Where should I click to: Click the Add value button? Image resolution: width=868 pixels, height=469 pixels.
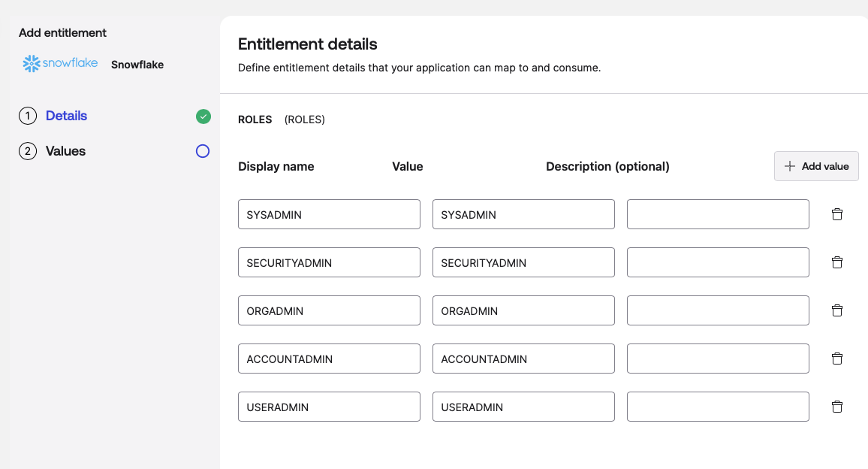(x=816, y=166)
